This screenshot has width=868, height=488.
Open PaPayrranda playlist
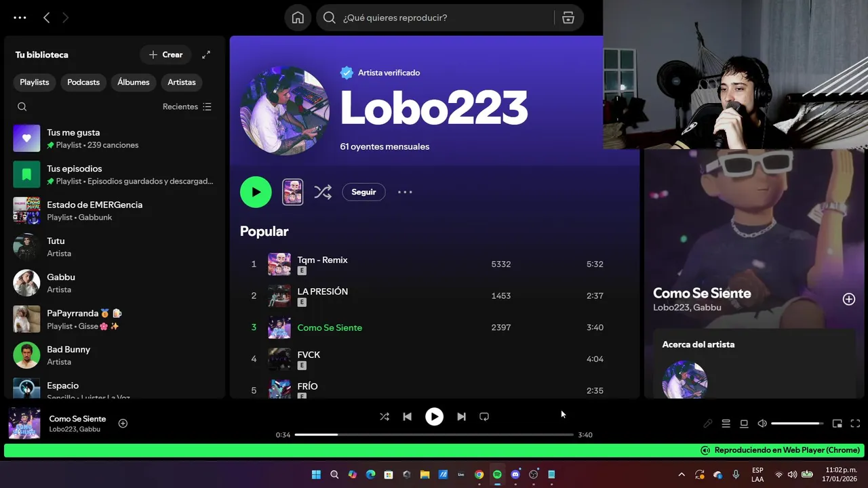115,319
